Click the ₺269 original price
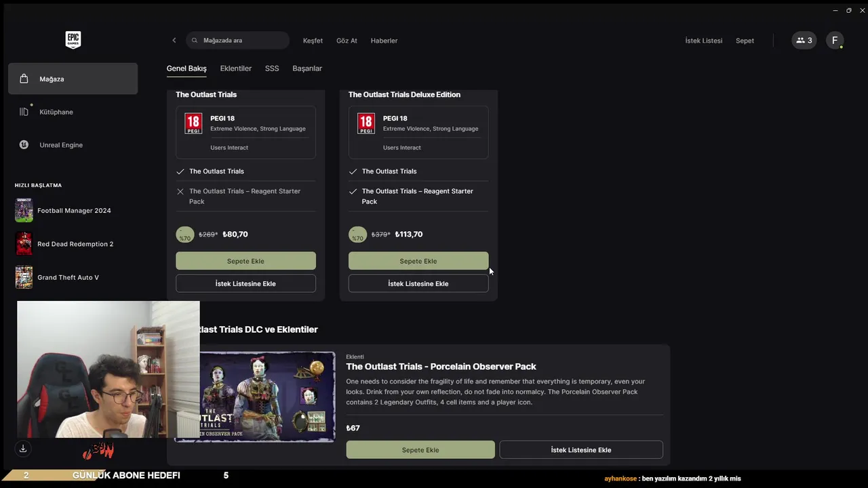The height and width of the screenshot is (488, 868). [208, 235]
